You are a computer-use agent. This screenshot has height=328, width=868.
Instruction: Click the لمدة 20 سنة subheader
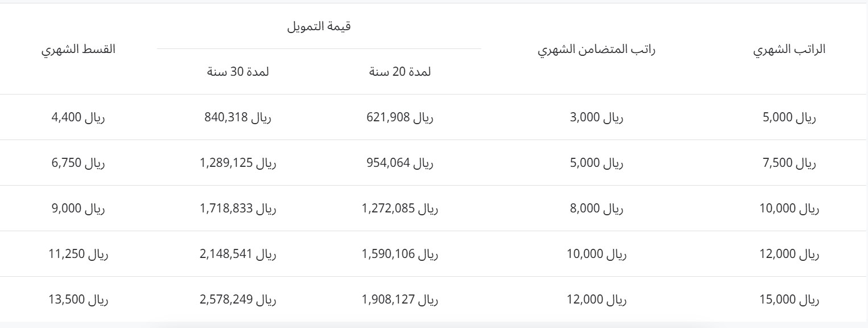point(400,72)
